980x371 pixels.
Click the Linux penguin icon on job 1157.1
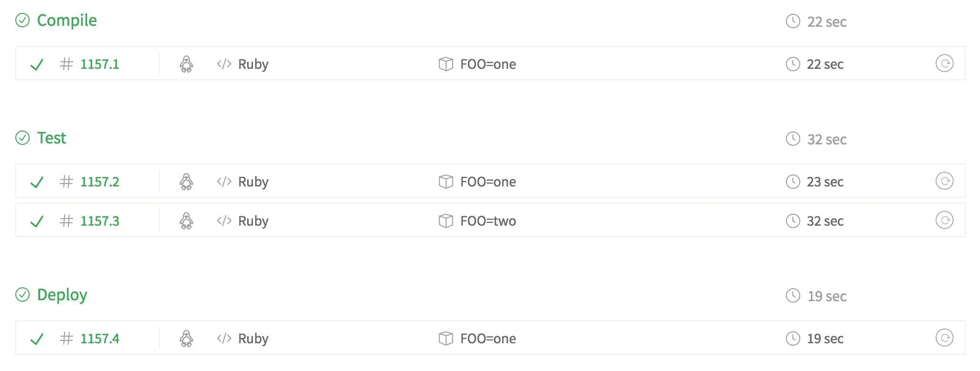tap(186, 64)
